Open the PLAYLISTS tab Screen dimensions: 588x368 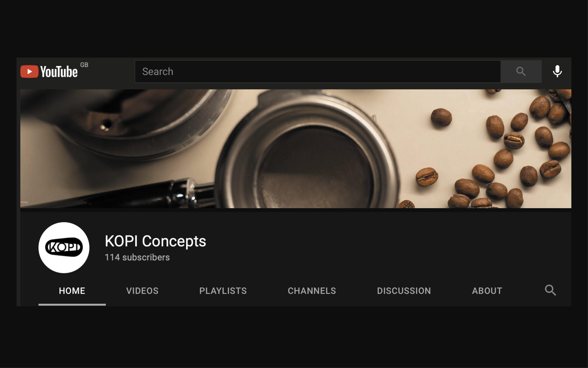(x=223, y=291)
